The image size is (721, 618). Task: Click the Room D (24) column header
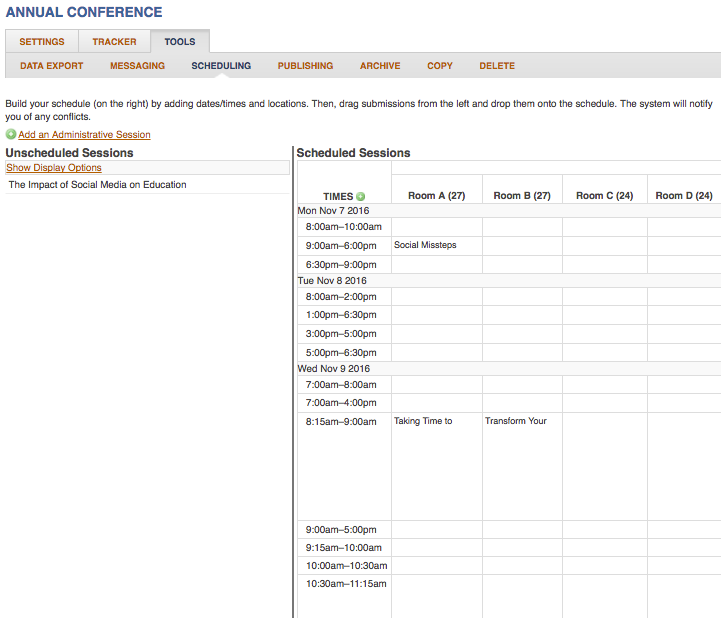click(x=684, y=195)
